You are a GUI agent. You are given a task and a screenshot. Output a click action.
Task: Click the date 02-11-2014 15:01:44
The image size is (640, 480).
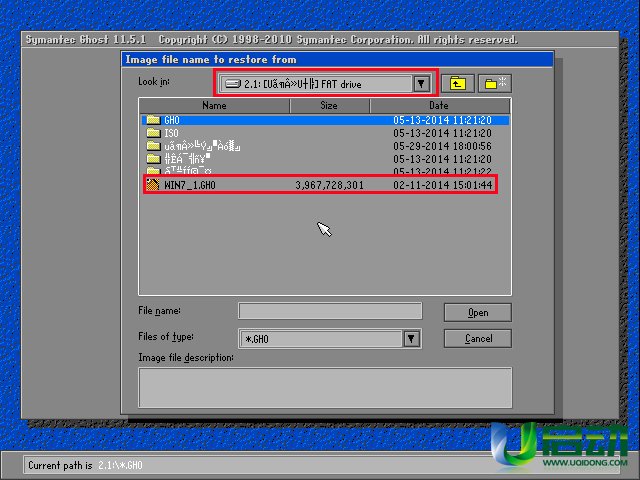tap(443, 185)
